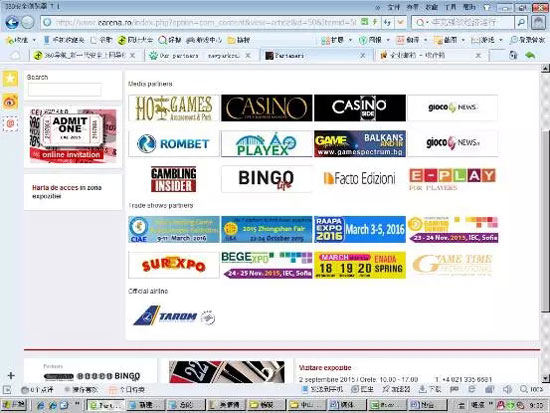Open the download button in status bar

coord(430,389)
